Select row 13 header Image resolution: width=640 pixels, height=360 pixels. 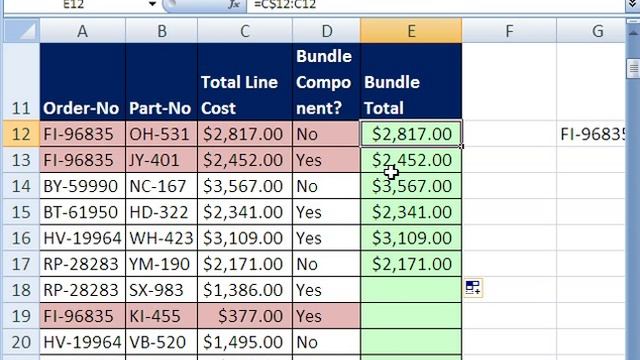[x=22, y=160]
